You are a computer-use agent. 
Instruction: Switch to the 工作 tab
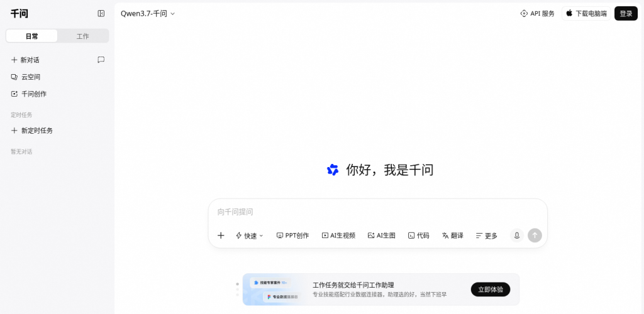tap(83, 36)
